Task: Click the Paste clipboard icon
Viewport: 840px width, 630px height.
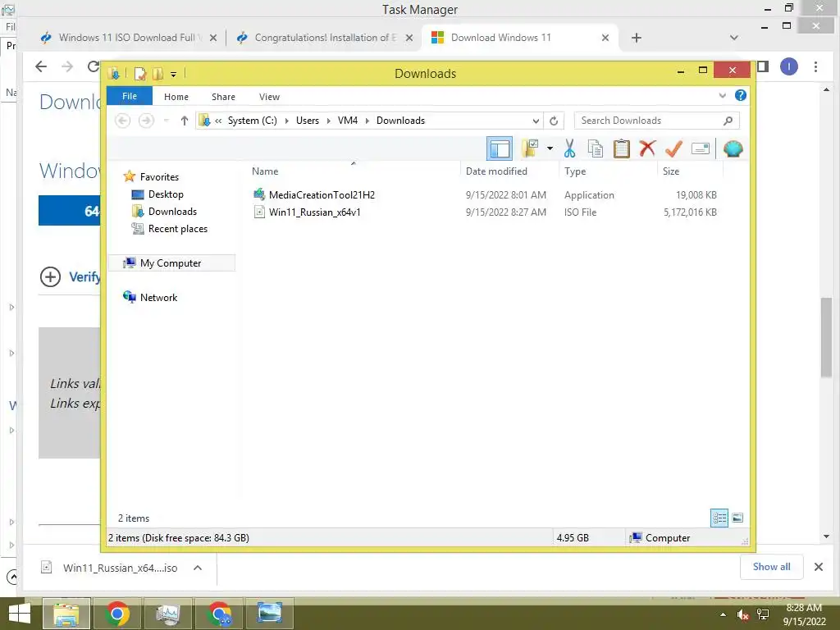Action: 622,148
